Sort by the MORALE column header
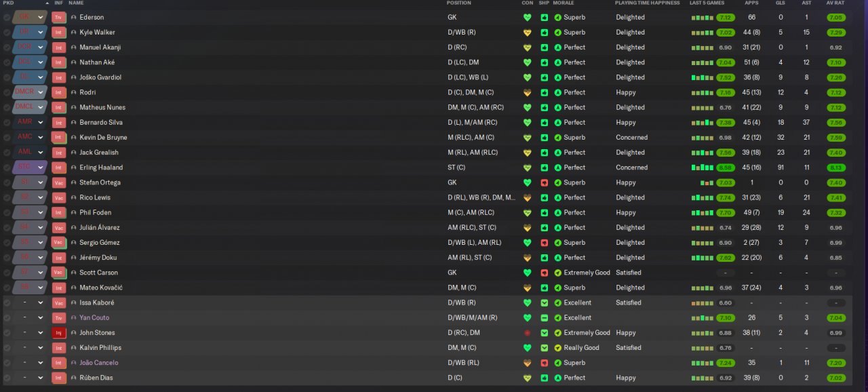The image size is (868, 392). [x=564, y=3]
